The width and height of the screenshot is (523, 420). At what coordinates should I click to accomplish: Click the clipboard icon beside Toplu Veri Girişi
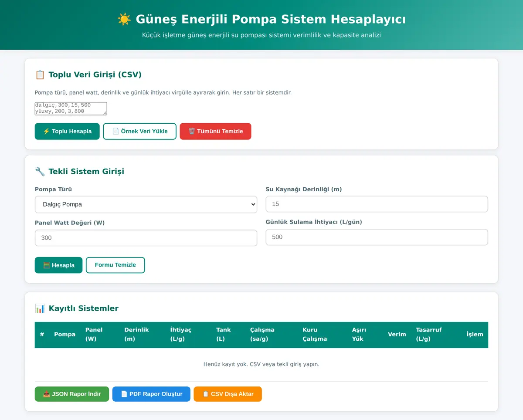tap(40, 75)
